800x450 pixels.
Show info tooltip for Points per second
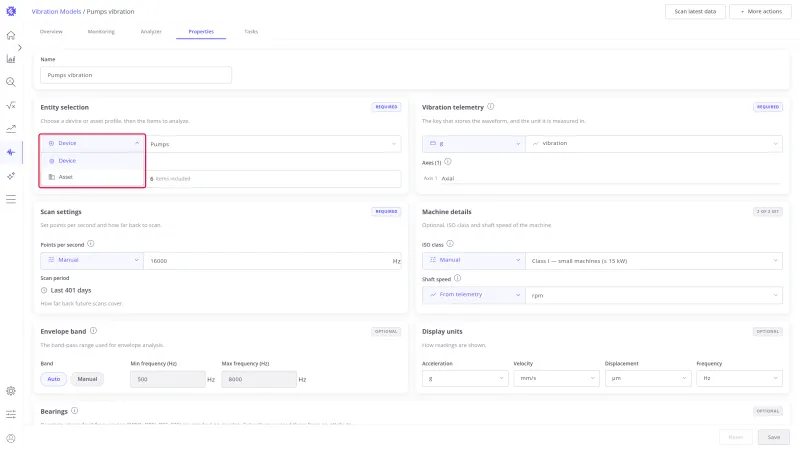click(x=90, y=244)
